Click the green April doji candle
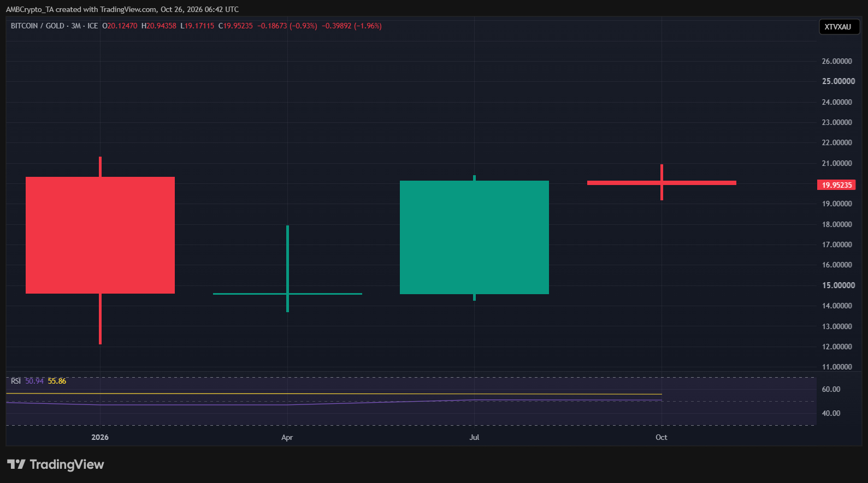This screenshot has height=483, width=868. click(287, 294)
